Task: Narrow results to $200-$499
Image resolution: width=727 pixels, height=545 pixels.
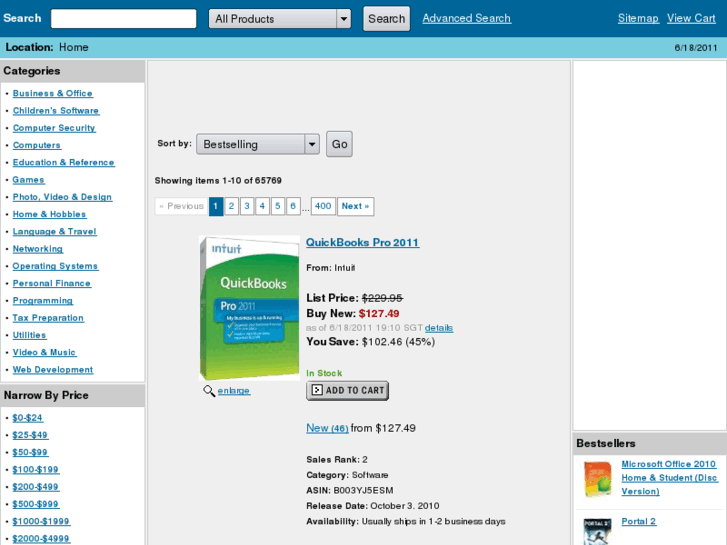Action: click(x=36, y=487)
